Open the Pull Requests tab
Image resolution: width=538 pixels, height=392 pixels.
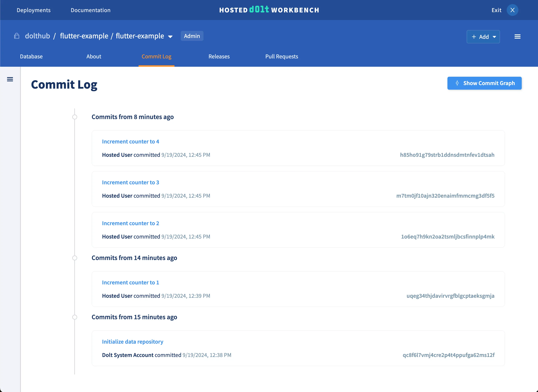[282, 57]
